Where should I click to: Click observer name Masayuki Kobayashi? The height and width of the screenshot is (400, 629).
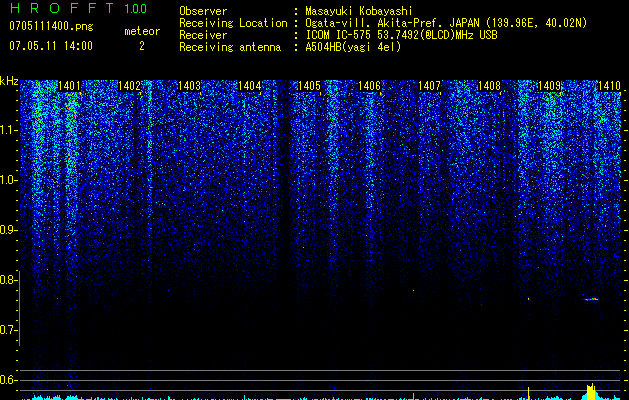359,11
